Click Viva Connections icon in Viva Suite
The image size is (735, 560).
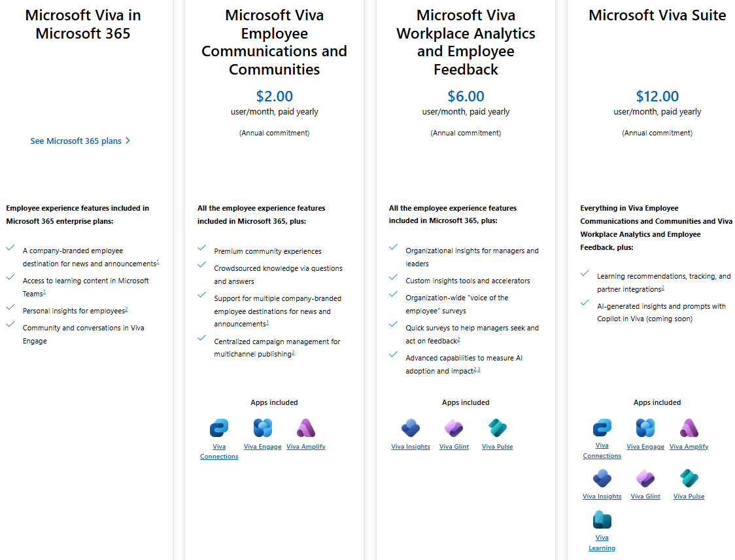pos(602,428)
